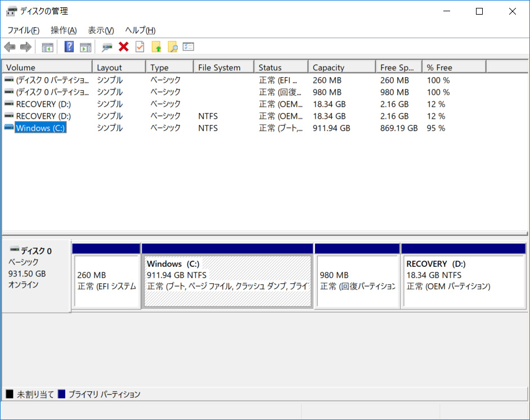Toggle the console tree show/hide icon
The height and width of the screenshot is (420, 530).
click(x=47, y=47)
